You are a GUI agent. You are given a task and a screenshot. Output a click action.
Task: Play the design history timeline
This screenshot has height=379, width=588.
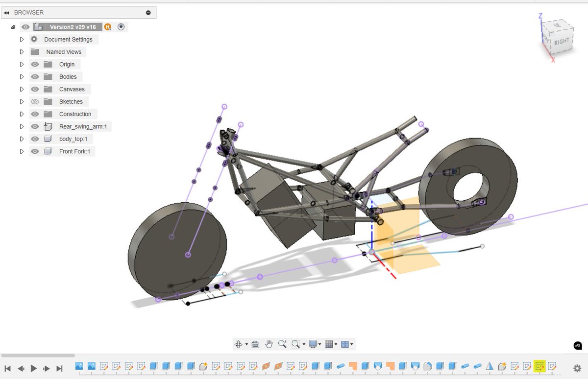[x=33, y=368]
